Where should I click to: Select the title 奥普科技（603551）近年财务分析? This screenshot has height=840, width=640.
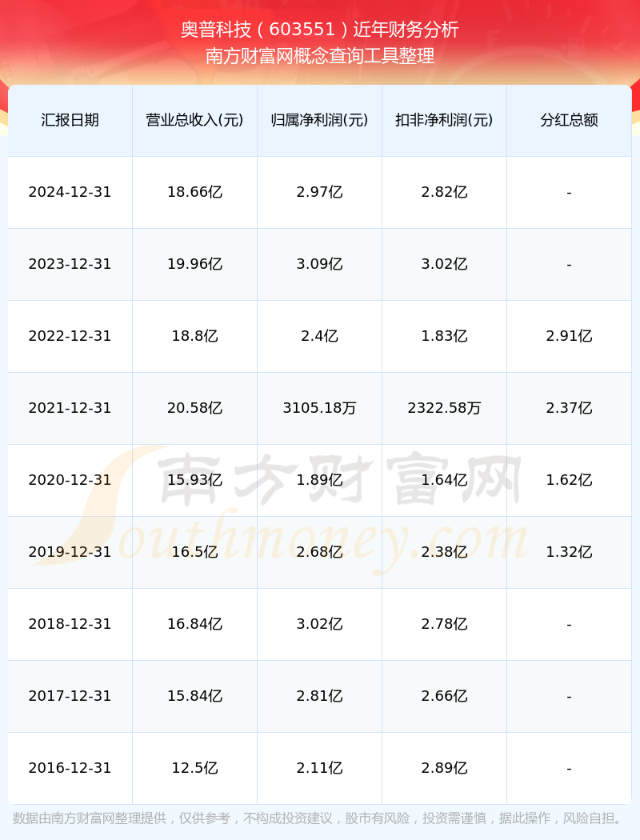tap(320, 30)
